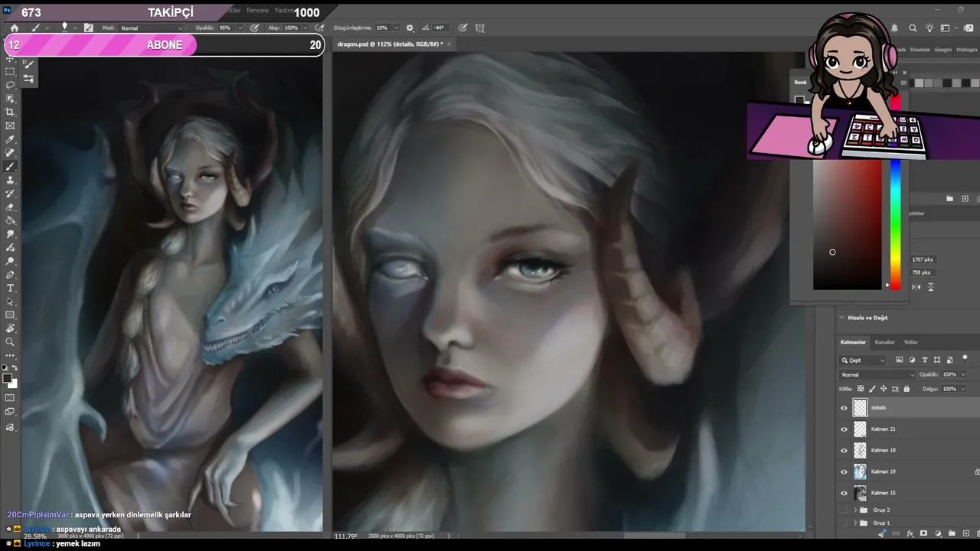
Task: Click the lock position button
Action: tap(884, 389)
